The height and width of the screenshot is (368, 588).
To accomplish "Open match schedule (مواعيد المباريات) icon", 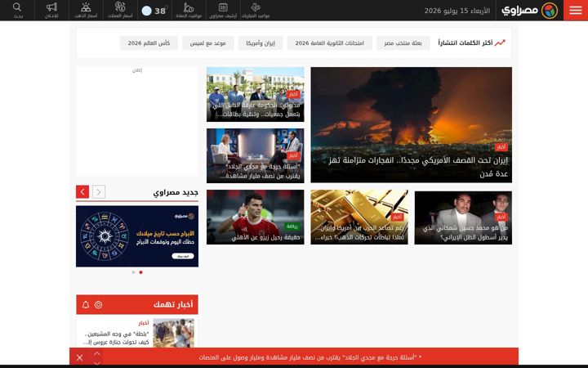I will [x=256, y=10].
